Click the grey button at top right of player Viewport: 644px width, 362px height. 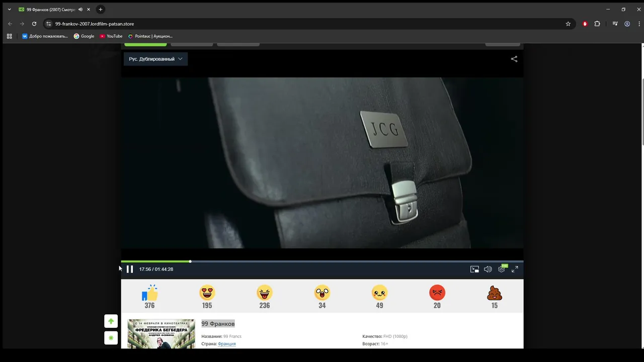(502, 45)
